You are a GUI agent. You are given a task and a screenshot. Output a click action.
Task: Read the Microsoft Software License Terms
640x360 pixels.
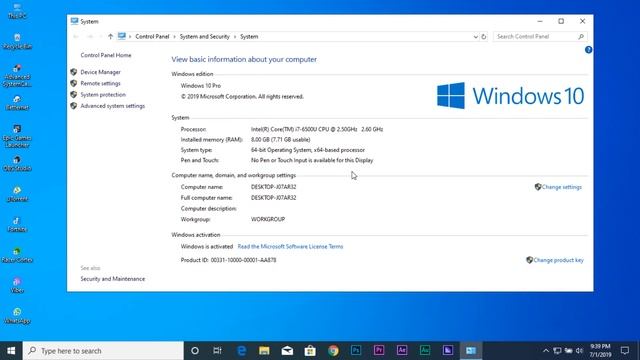tap(290, 247)
